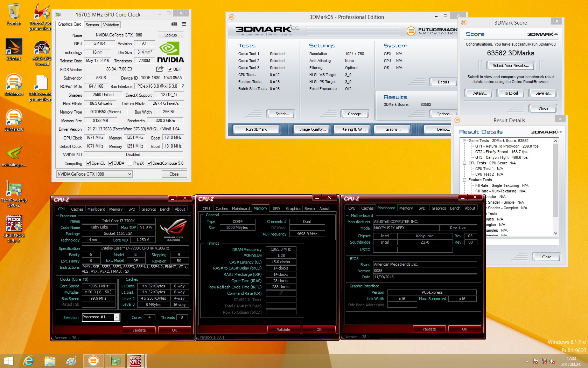The image size is (588, 368).
Task: Collapse the CPU Tests tree node
Action: pyautogui.click(x=464, y=163)
